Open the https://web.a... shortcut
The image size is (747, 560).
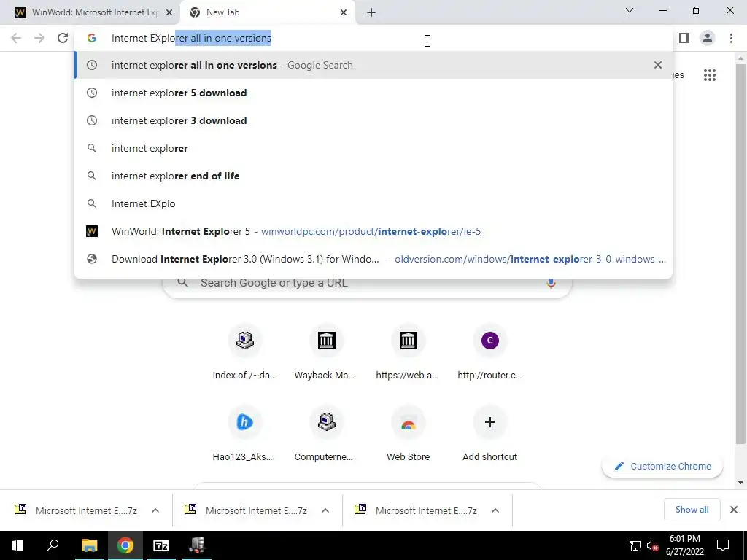[408, 353]
